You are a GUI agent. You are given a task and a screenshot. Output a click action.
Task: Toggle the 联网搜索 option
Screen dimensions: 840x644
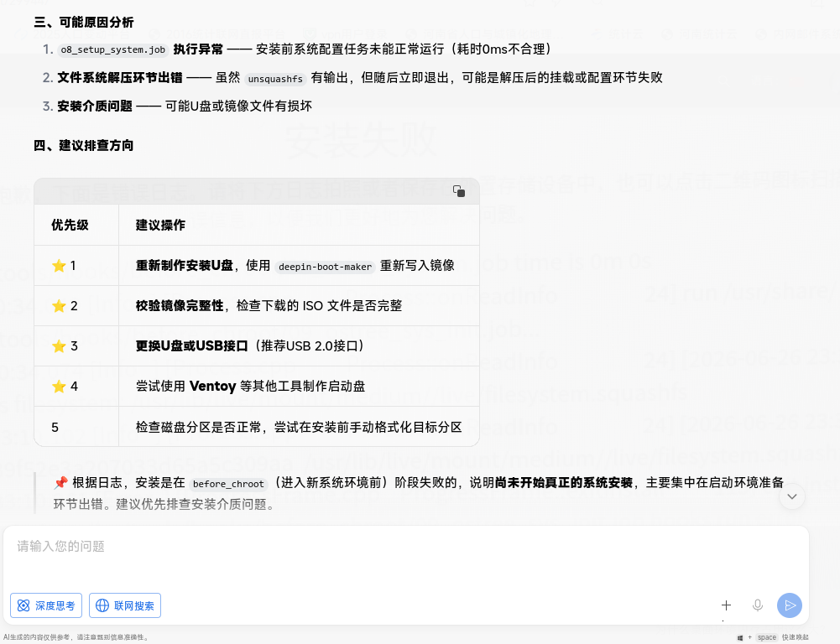[x=125, y=605]
